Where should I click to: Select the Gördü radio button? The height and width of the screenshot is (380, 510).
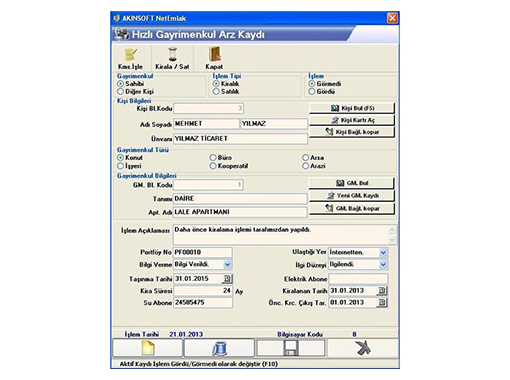pyautogui.click(x=312, y=91)
